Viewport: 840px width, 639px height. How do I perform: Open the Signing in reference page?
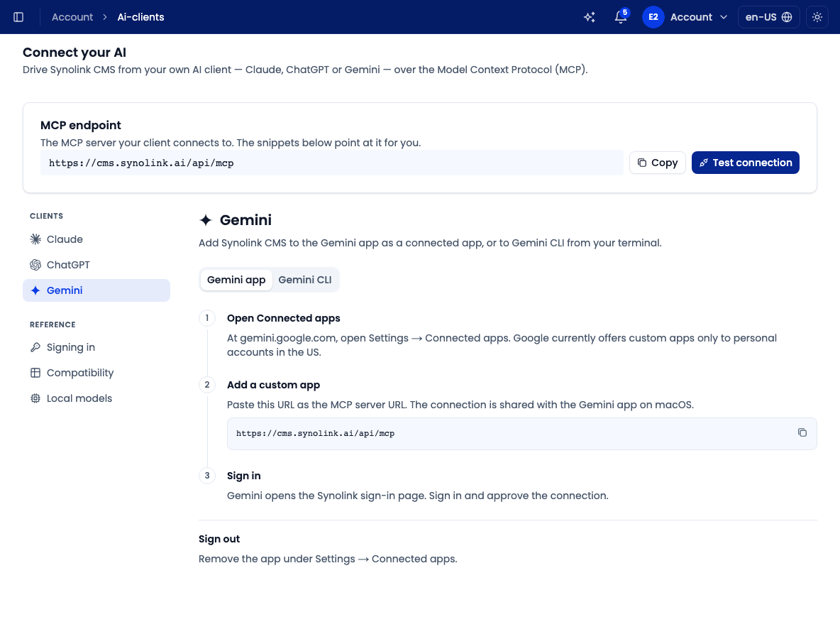coord(96,347)
